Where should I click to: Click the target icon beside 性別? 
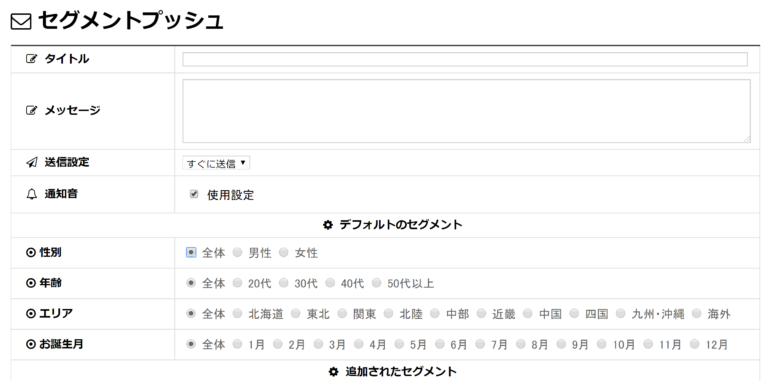click(31, 253)
